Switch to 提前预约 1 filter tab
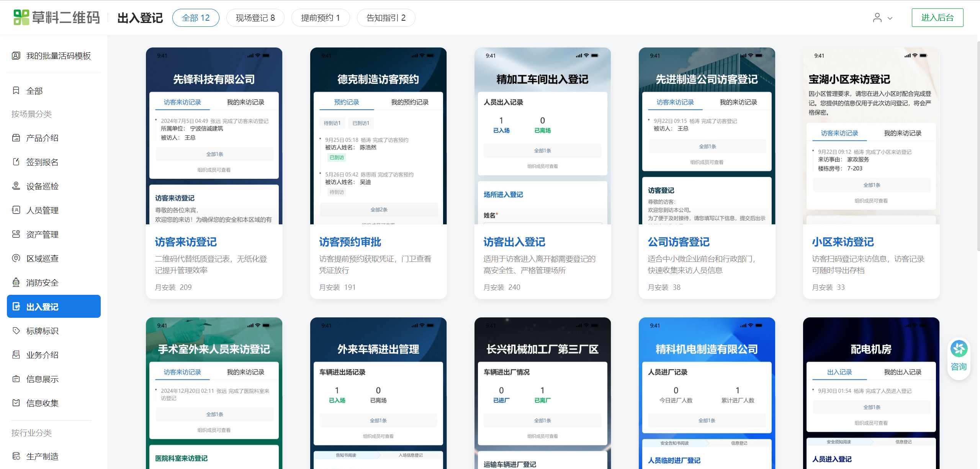Screen dimensions: 980x469 [x=320, y=18]
